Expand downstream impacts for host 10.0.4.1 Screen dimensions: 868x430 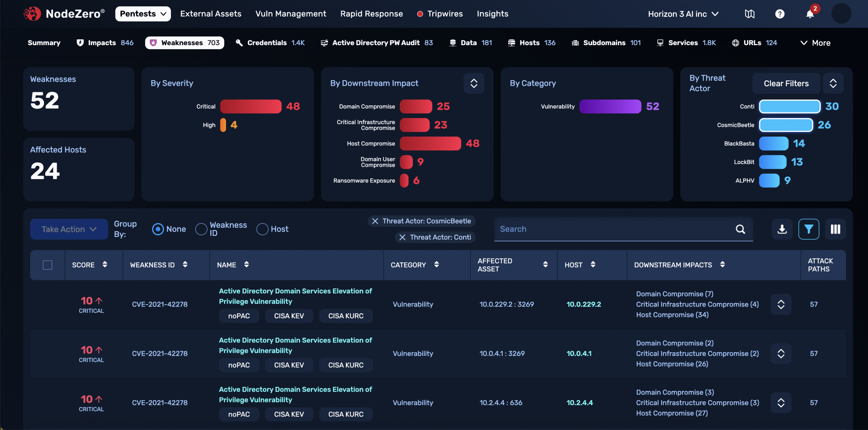pyautogui.click(x=781, y=354)
